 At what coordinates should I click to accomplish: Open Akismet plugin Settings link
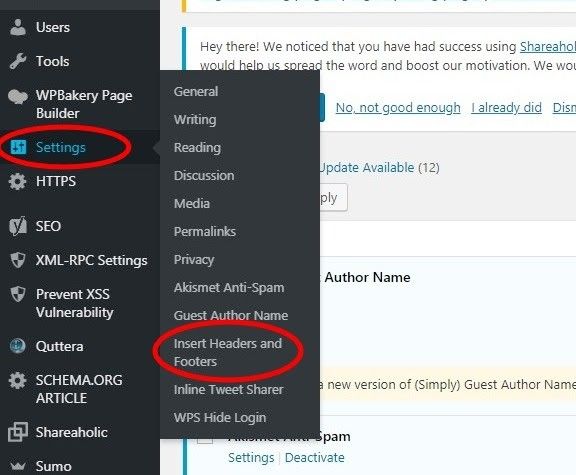pos(251,458)
